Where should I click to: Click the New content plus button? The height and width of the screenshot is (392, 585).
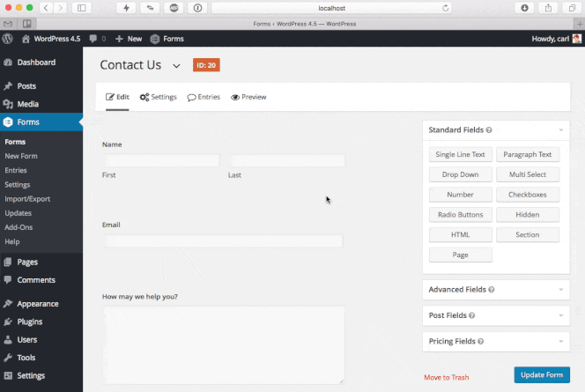(x=129, y=39)
